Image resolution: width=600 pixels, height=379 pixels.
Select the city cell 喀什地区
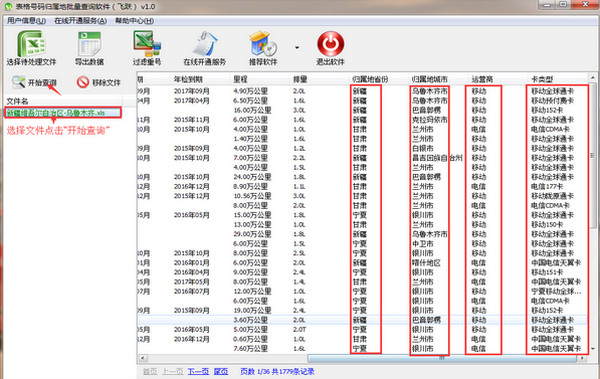click(426, 263)
